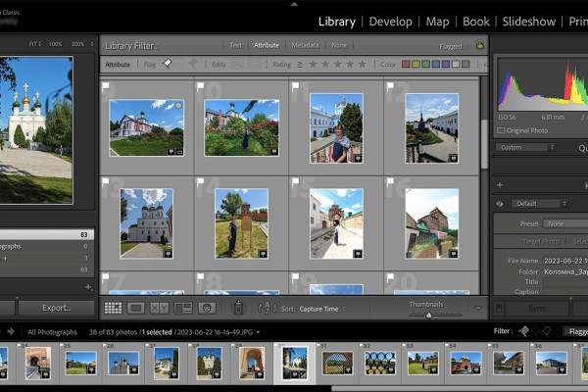Toggle the metadata eye visibility icon
The height and width of the screenshot is (392, 588).
[x=500, y=204]
